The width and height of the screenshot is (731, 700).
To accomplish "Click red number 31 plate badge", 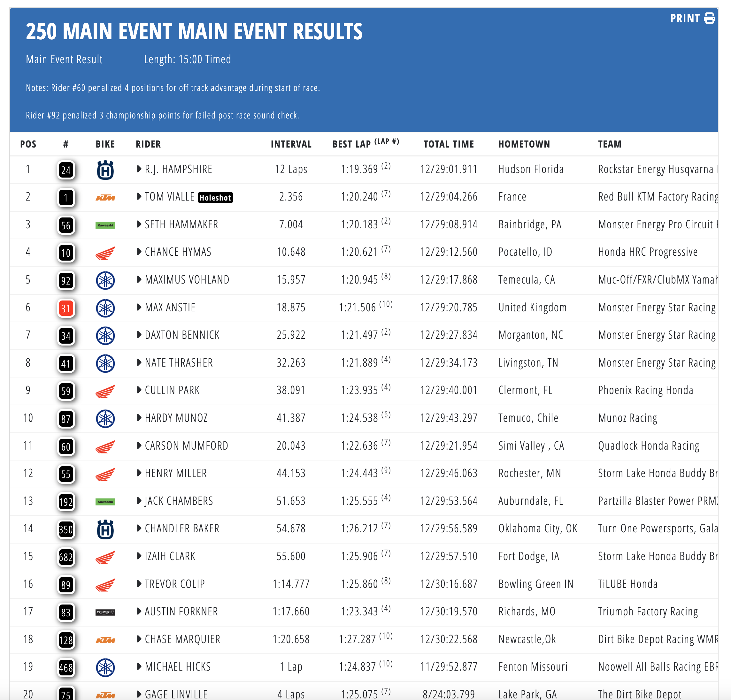I will click(65, 308).
